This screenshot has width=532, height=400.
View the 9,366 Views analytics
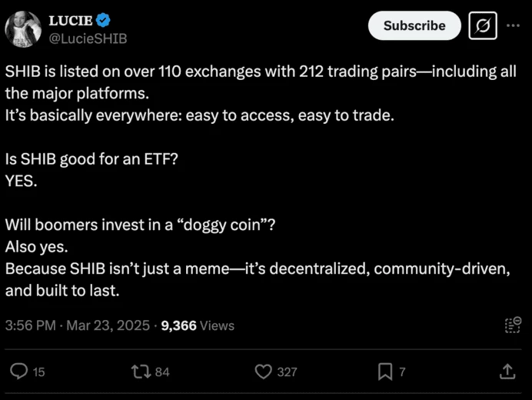(198, 325)
